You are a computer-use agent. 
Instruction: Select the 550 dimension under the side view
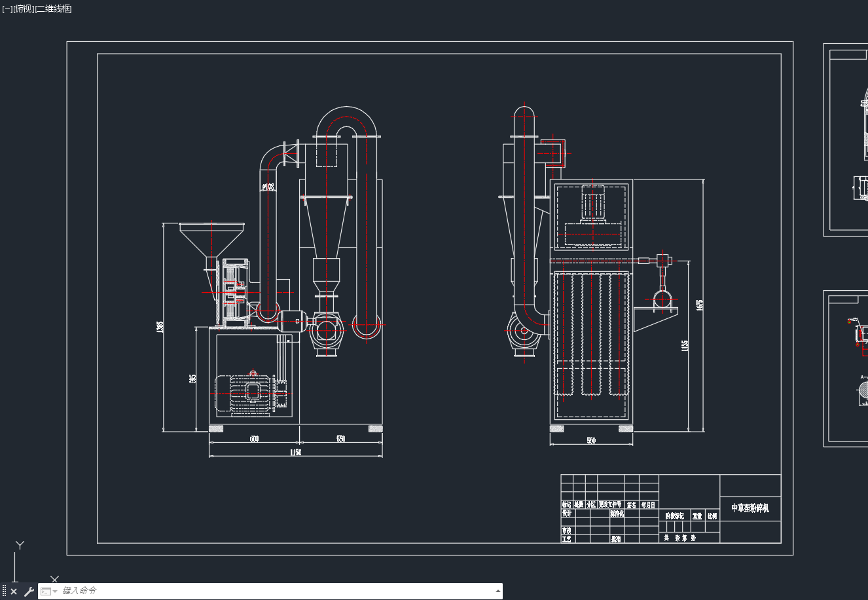point(590,441)
